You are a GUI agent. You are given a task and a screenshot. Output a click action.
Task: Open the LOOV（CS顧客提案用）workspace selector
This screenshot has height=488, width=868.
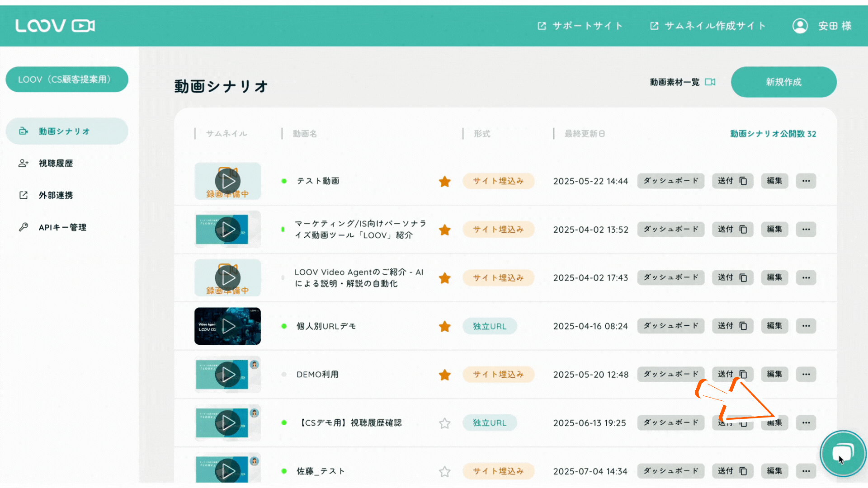[67, 80]
